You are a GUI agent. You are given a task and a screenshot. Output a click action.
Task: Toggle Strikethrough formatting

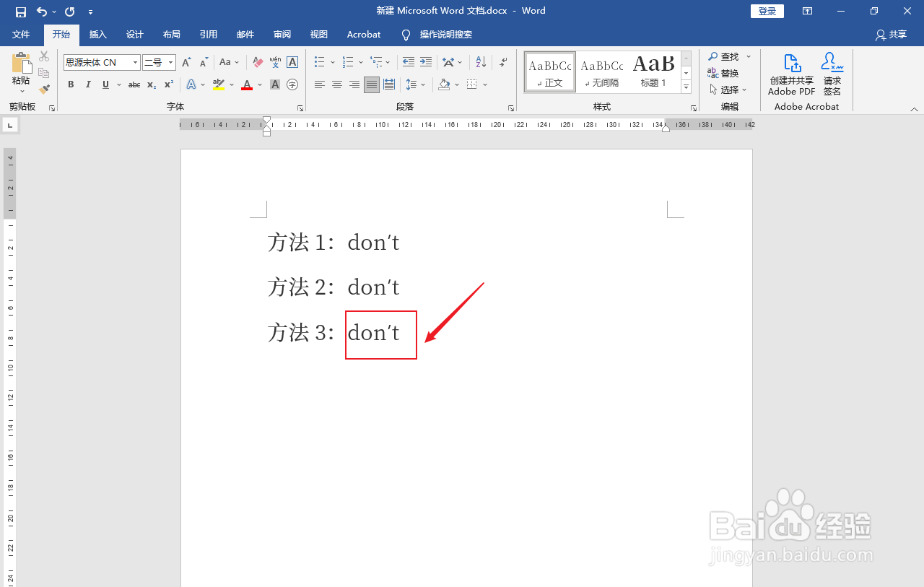click(134, 85)
